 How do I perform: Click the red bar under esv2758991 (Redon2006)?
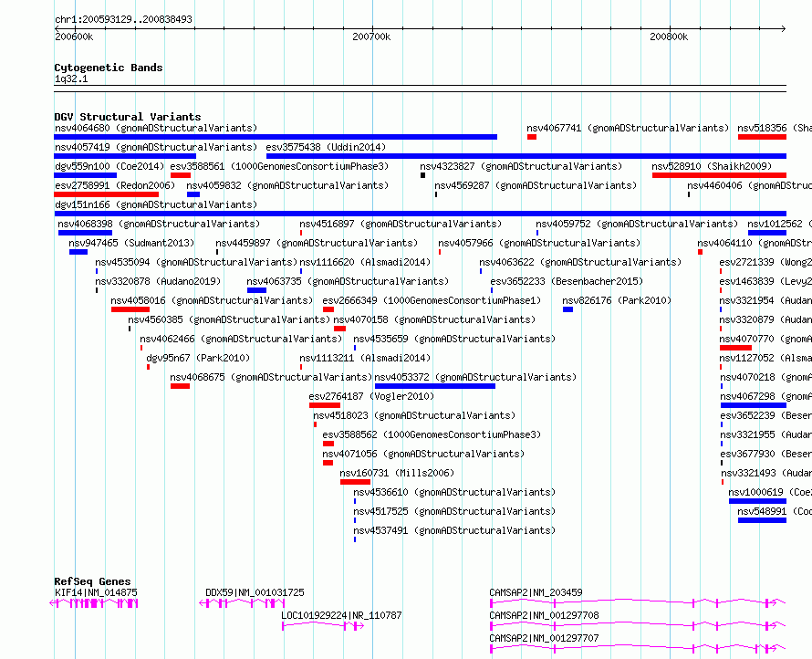click(106, 194)
